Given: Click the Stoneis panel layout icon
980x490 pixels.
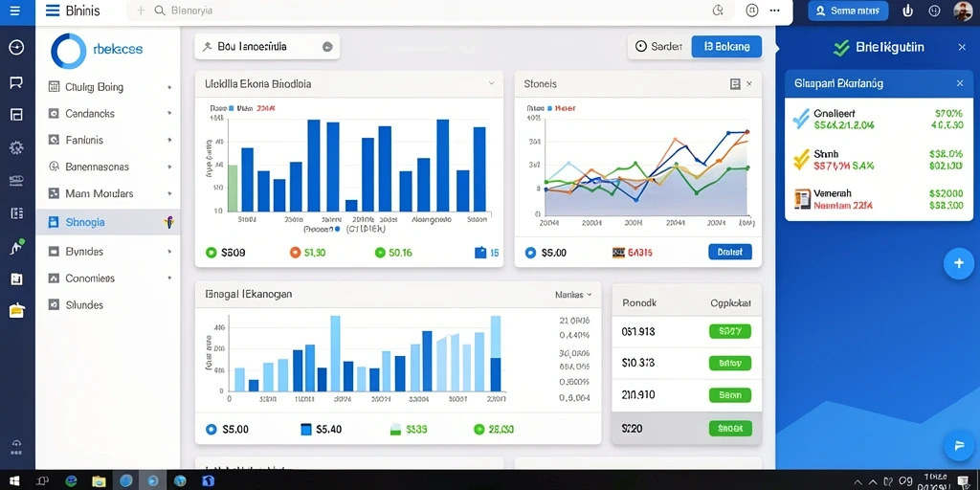Looking at the screenshot, I should tap(736, 84).
